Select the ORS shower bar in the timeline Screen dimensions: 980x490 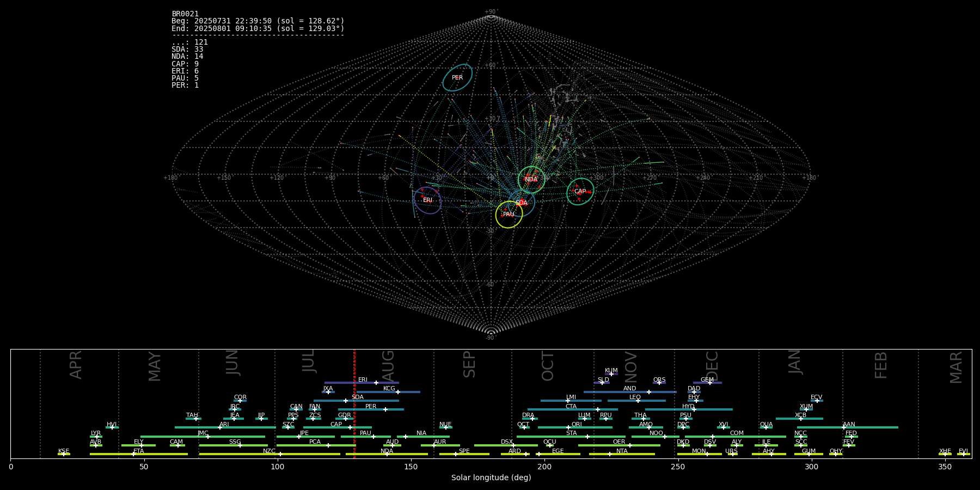click(x=659, y=383)
